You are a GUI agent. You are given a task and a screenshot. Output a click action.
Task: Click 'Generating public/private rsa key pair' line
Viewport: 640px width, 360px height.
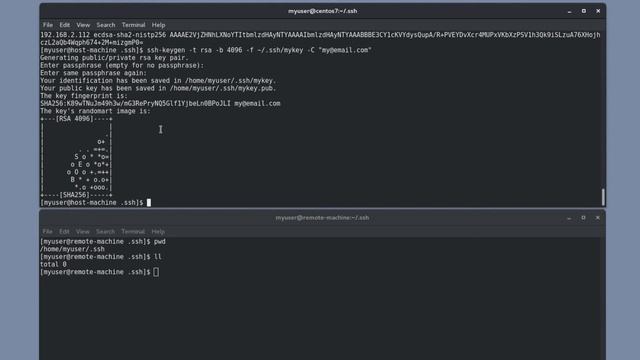(x=114, y=58)
